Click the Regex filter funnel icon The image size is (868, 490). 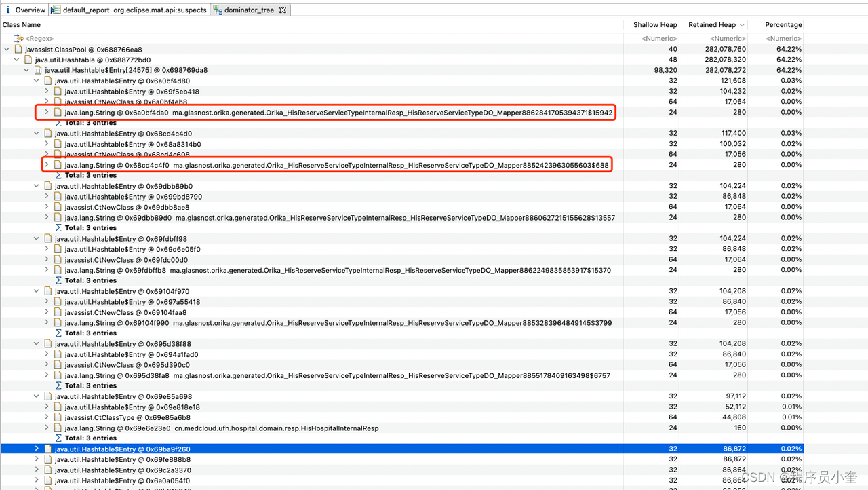coord(19,39)
